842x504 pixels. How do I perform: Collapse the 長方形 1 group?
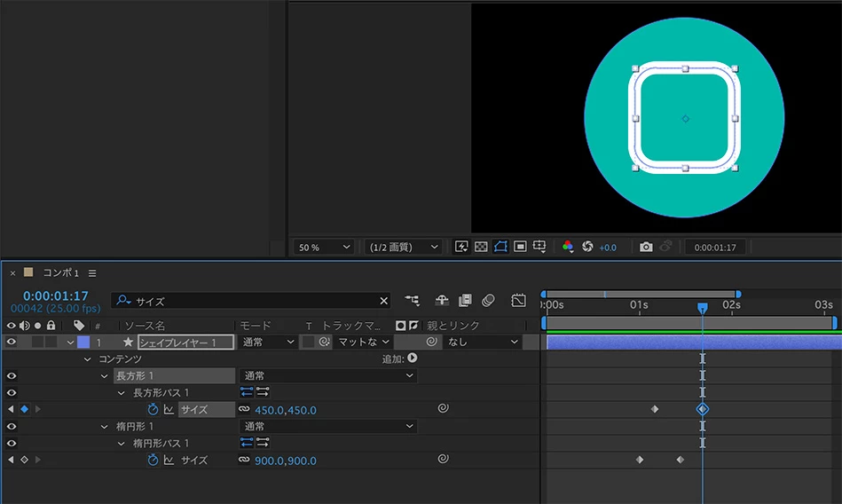[104, 376]
